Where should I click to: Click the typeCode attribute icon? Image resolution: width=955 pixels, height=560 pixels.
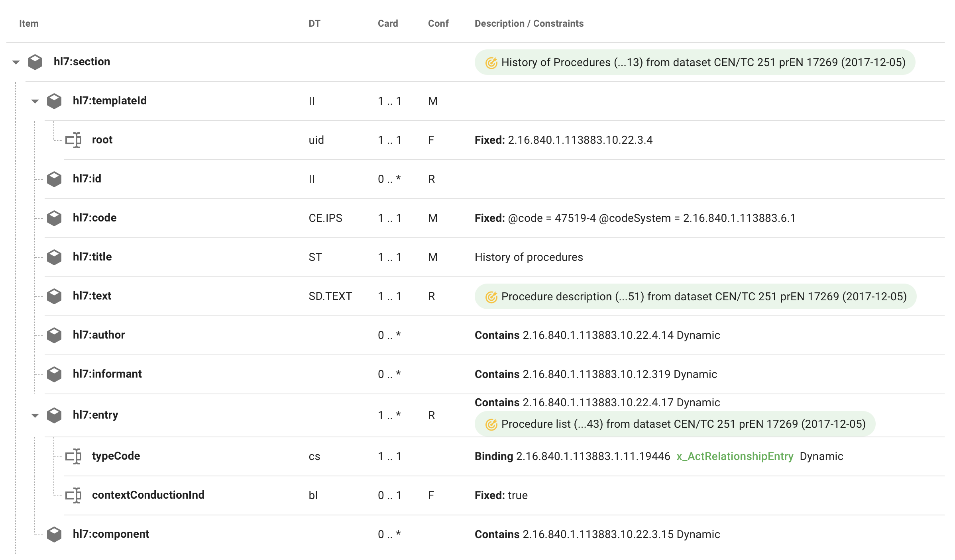click(x=73, y=456)
